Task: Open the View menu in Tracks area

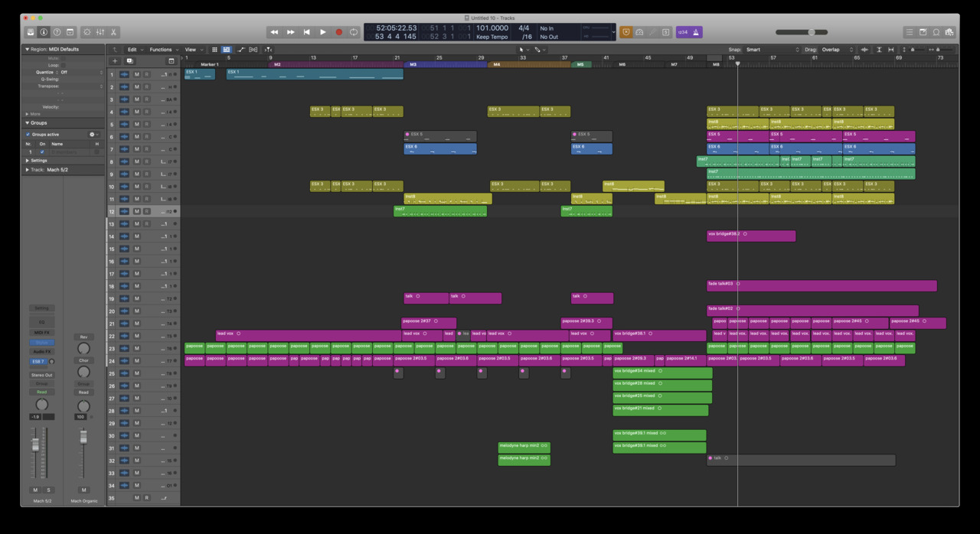Action: tap(192, 50)
